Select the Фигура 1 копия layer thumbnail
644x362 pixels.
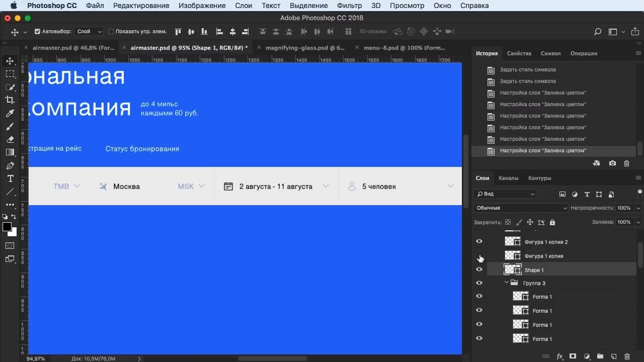coord(513,256)
